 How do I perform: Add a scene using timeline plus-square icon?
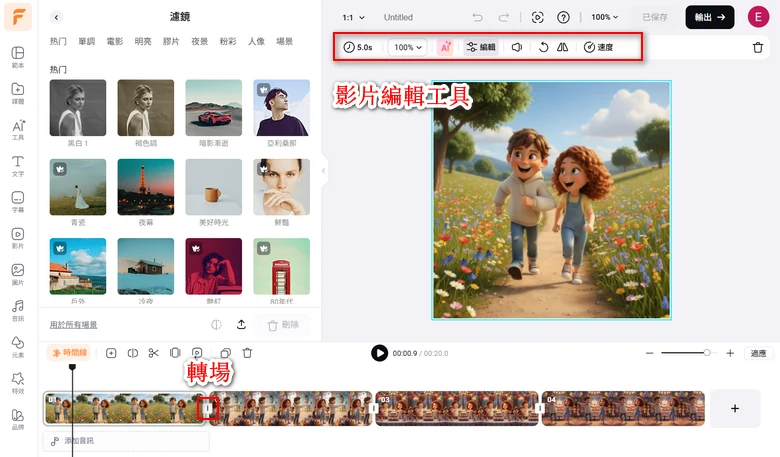tap(111, 353)
